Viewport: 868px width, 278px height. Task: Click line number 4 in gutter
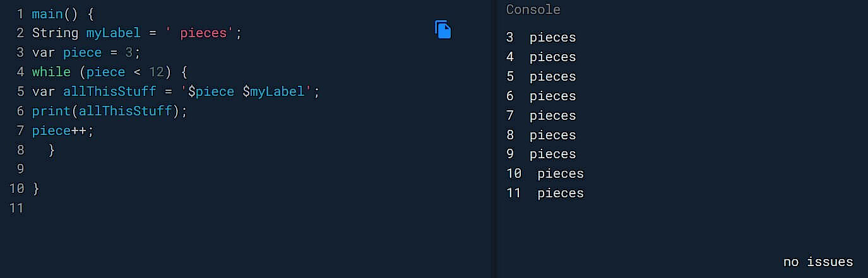click(20, 72)
